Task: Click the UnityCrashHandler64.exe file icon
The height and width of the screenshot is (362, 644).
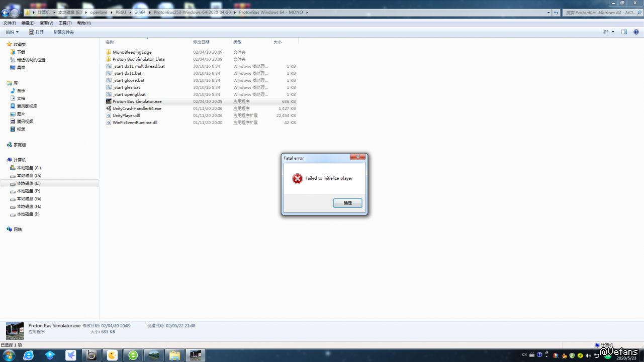Action: point(109,108)
